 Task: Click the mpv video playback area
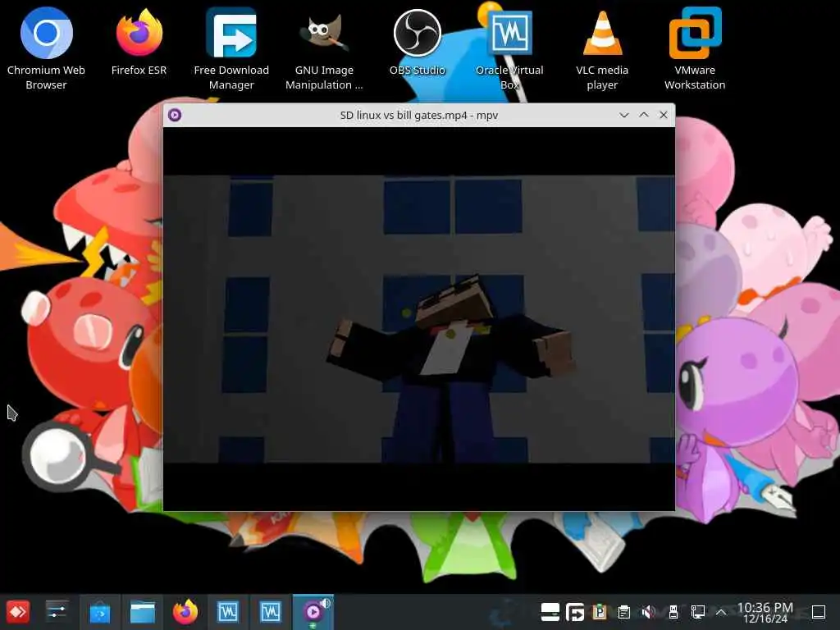click(419, 319)
